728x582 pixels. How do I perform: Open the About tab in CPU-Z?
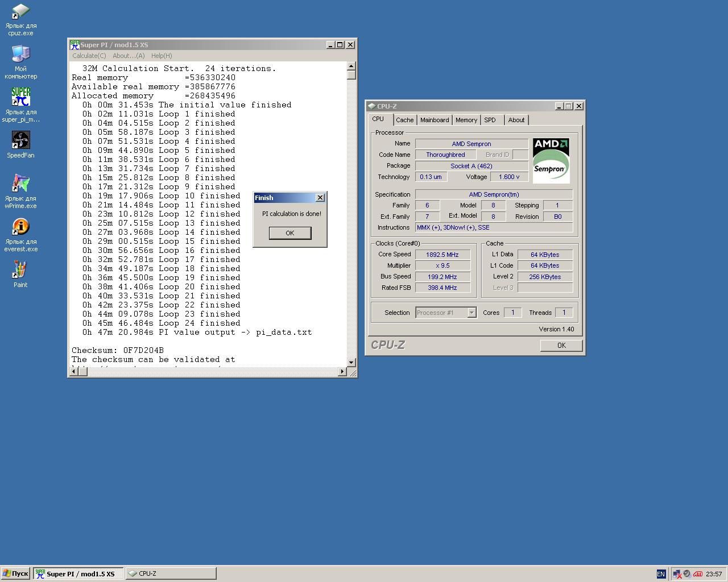[x=516, y=120]
